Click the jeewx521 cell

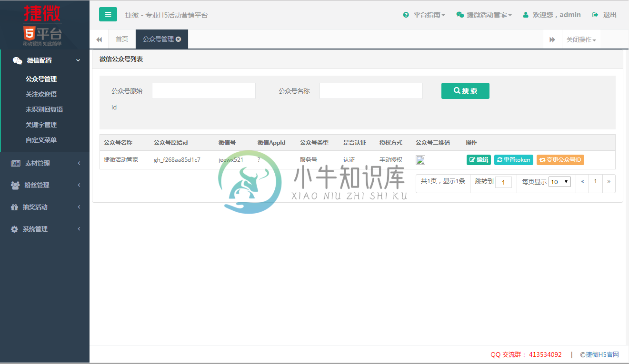point(231,160)
